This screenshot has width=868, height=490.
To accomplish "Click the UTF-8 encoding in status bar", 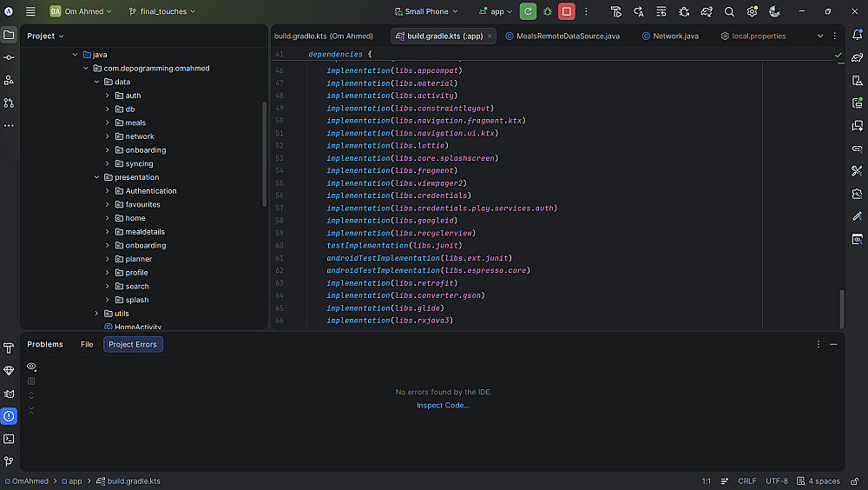I will [x=776, y=481].
